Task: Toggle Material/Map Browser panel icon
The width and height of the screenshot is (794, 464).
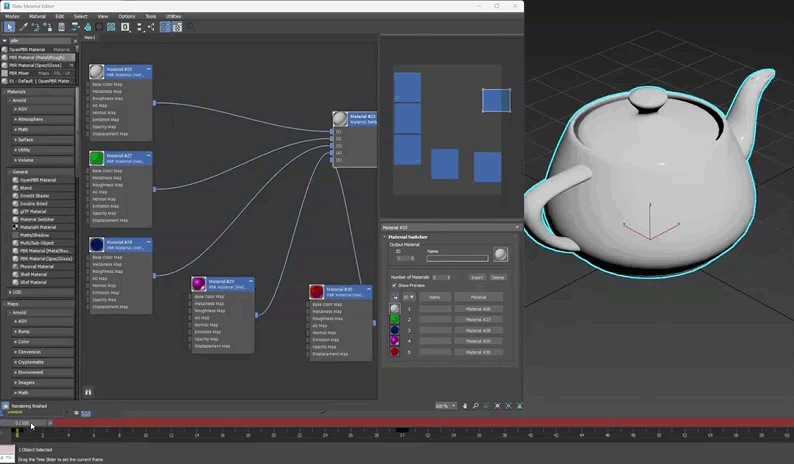Action: (x=165, y=27)
